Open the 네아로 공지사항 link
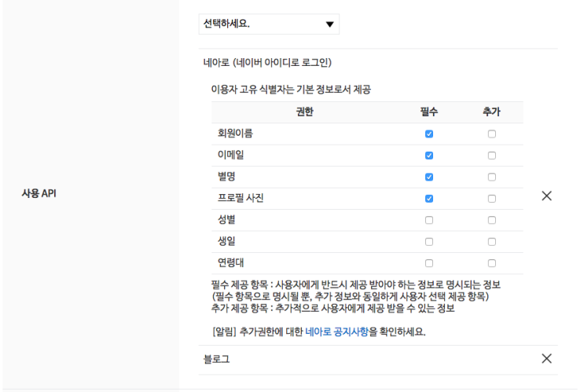The height and width of the screenshot is (392, 584). (x=336, y=332)
